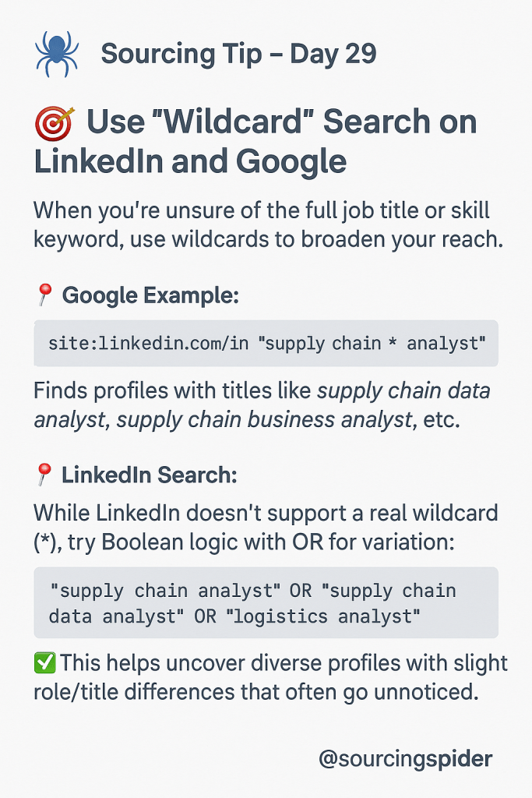Click the red pin beside LinkedIn Search

point(44,473)
